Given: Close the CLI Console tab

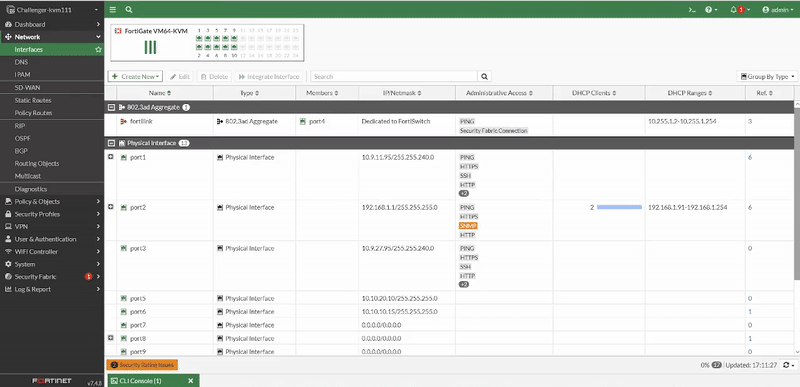Looking at the screenshot, I should [191, 381].
